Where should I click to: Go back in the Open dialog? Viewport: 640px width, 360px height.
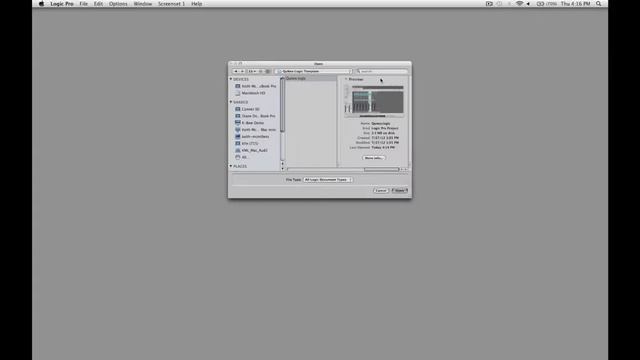coord(236,71)
